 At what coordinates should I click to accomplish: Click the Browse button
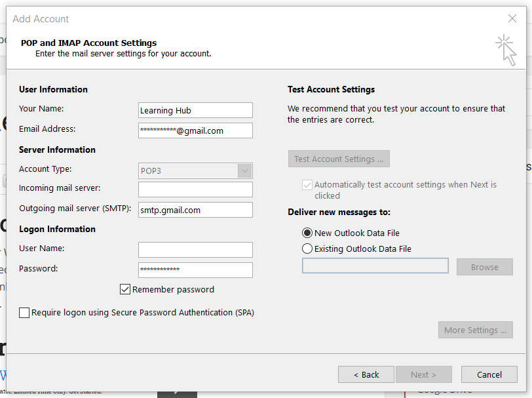click(484, 267)
